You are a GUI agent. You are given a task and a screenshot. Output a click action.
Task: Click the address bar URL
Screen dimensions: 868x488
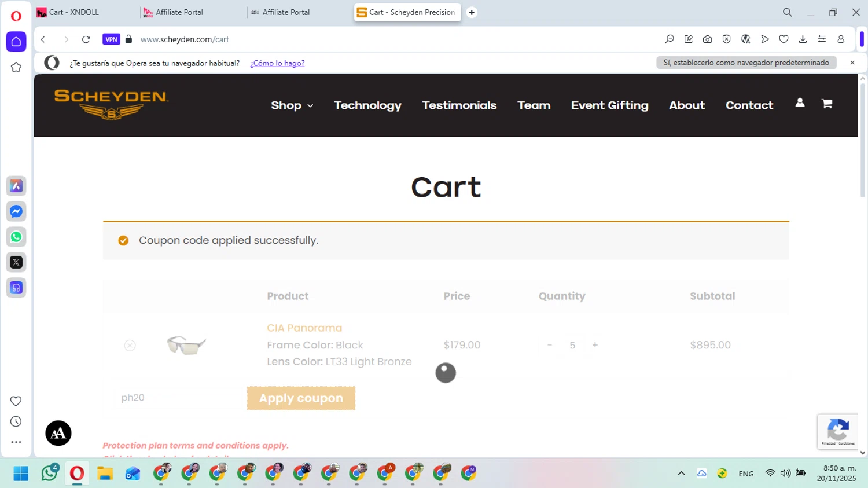click(185, 39)
